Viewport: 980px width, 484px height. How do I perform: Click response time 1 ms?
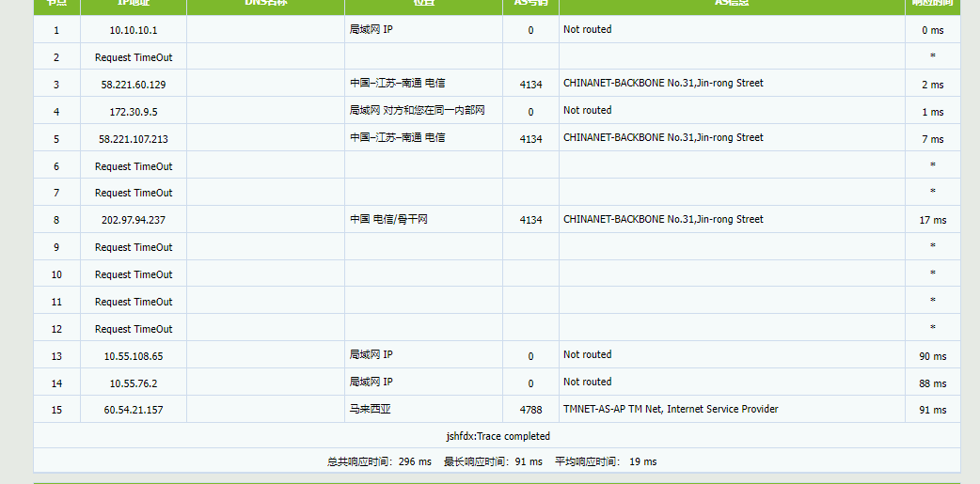pyautogui.click(x=932, y=112)
